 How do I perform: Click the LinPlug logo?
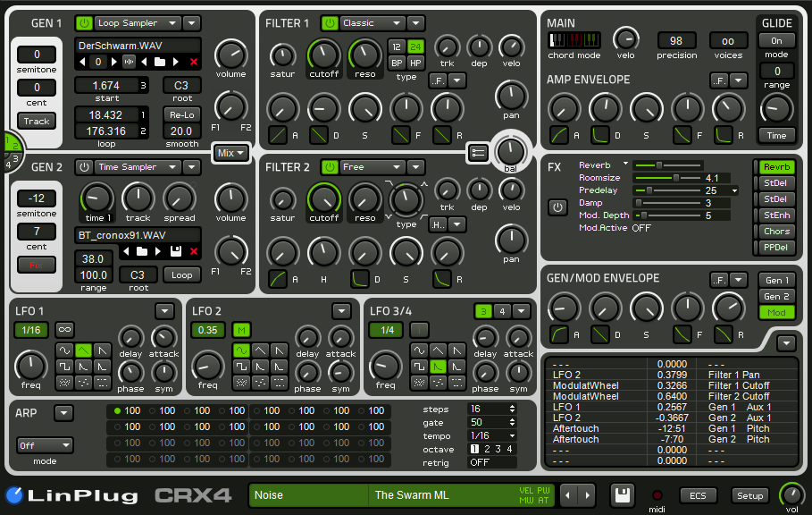point(72,496)
